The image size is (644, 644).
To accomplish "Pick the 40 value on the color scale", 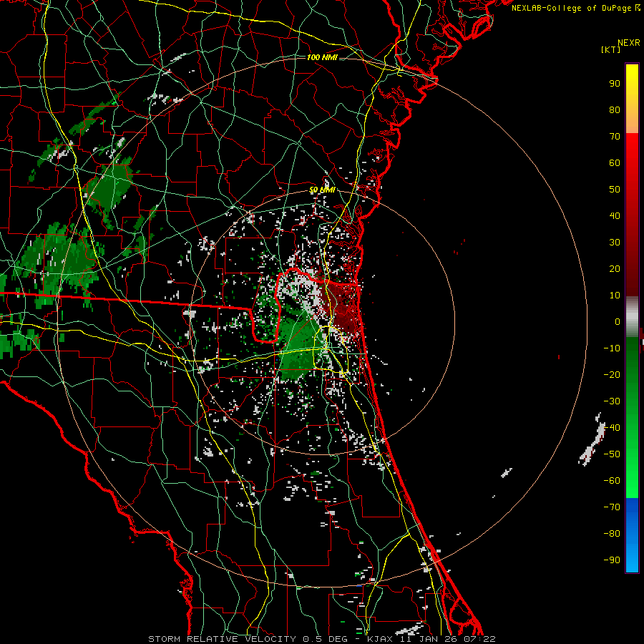I will pos(615,216).
